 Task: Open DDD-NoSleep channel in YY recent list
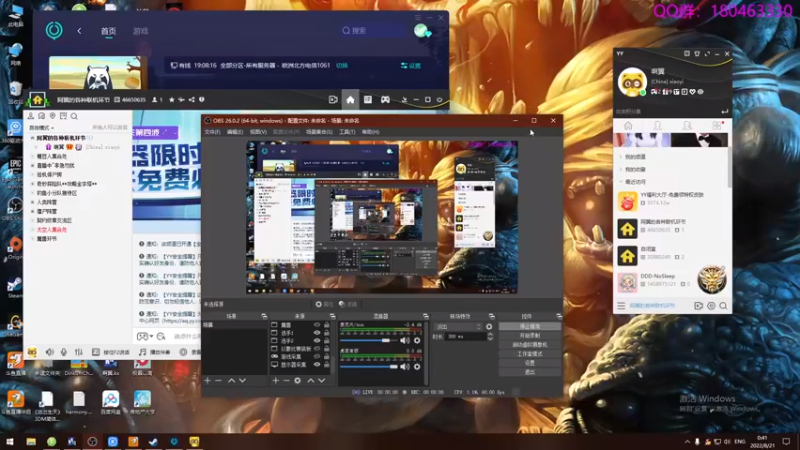click(x=671, y=280)
